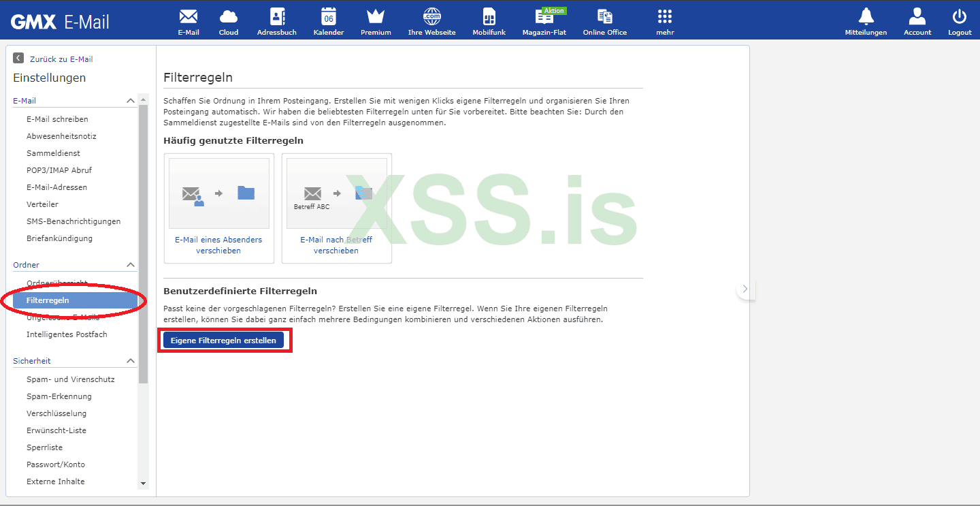The image size is (980, 506).
Task: Click E-Mail eines Absenders verschieben link
Action: [x=218, y=245]
